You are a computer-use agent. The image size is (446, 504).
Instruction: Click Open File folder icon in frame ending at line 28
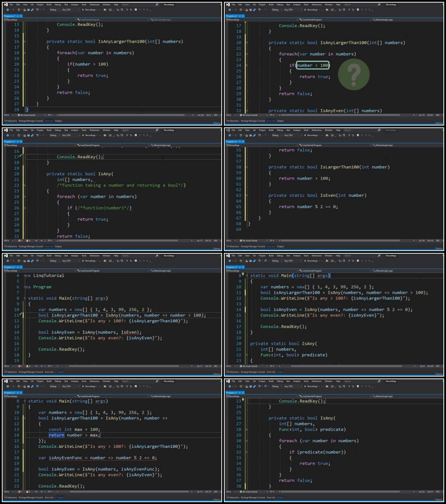pyautogui.click(x=24, y=10)
